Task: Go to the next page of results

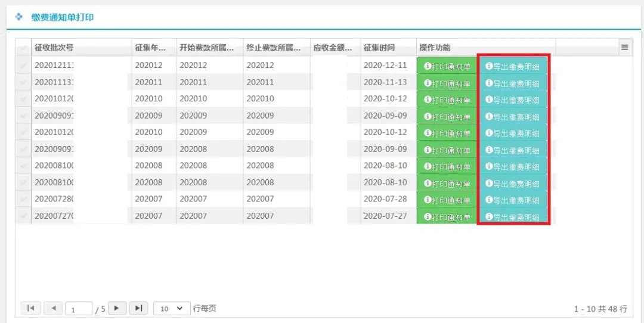Action: [117, 308]
